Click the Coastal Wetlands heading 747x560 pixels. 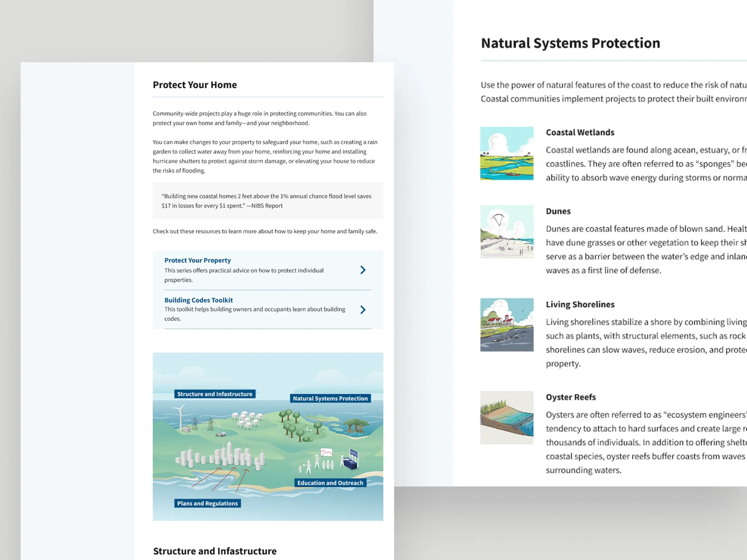(x=580, y=132)
